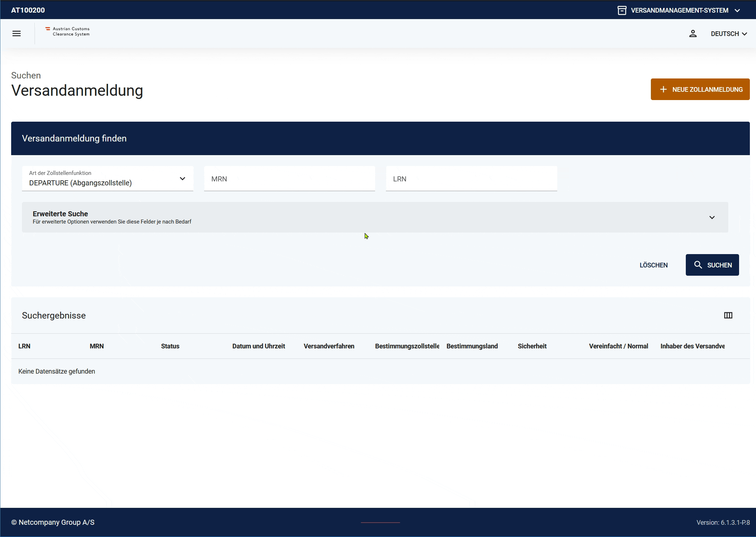This screenshot has width=756, height=537.
Task: Click the Austrian Customs Clearance System logo
Action: (x=68, y=32)
